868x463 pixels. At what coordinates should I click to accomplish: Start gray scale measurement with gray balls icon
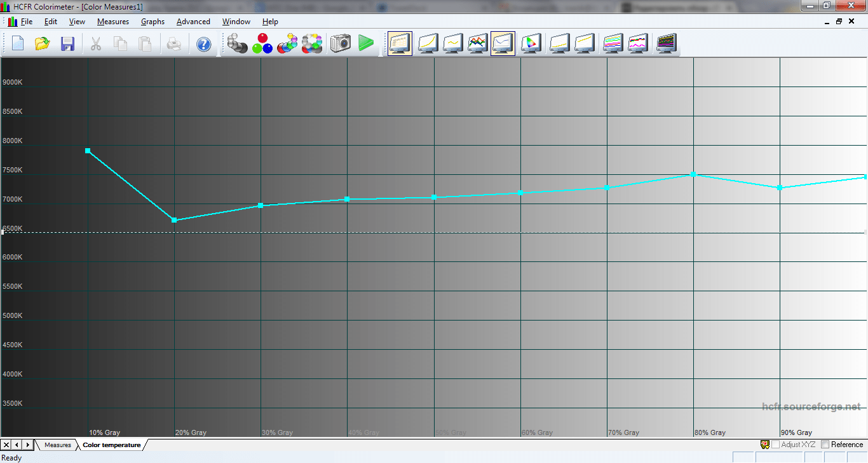[237, 44]
